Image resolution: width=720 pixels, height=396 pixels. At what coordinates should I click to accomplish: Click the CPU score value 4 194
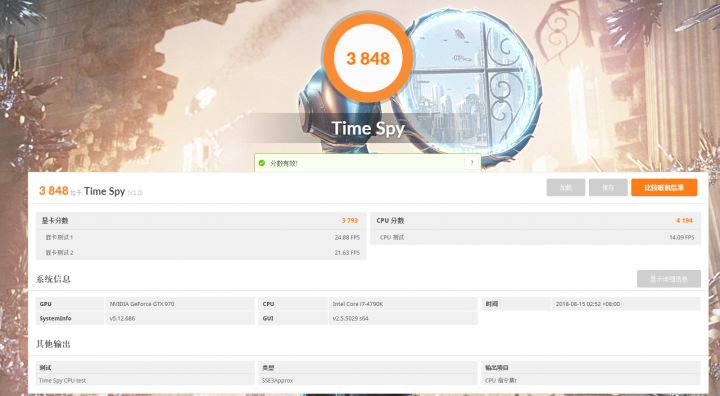pos(684,221)
